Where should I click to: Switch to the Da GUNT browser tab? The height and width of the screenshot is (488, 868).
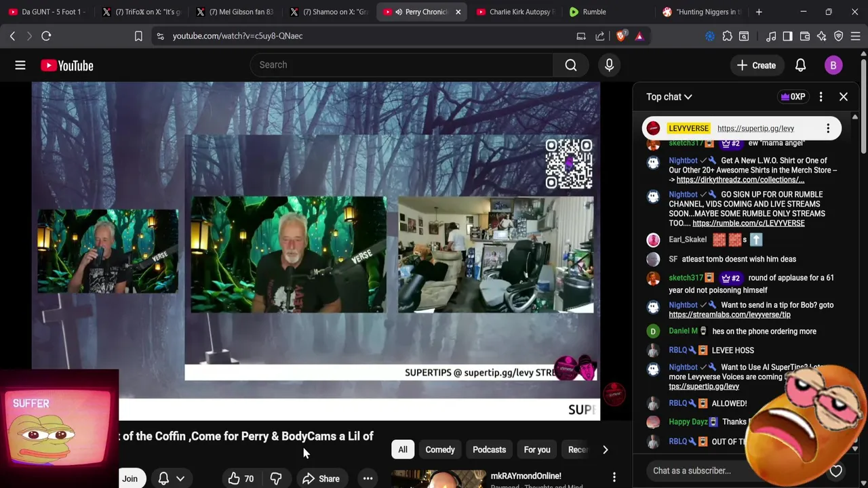point(47,12)
